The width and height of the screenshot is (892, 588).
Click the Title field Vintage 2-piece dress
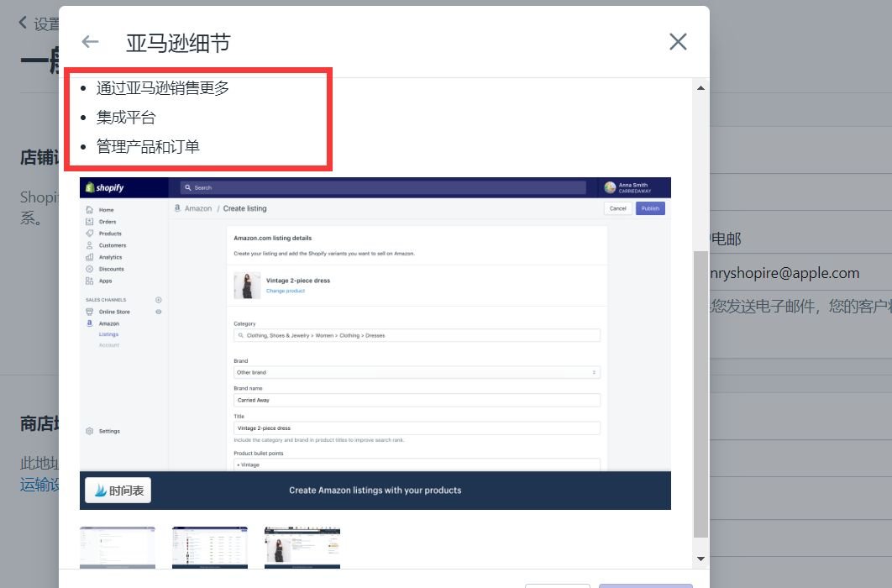click(x=417, y=428)
